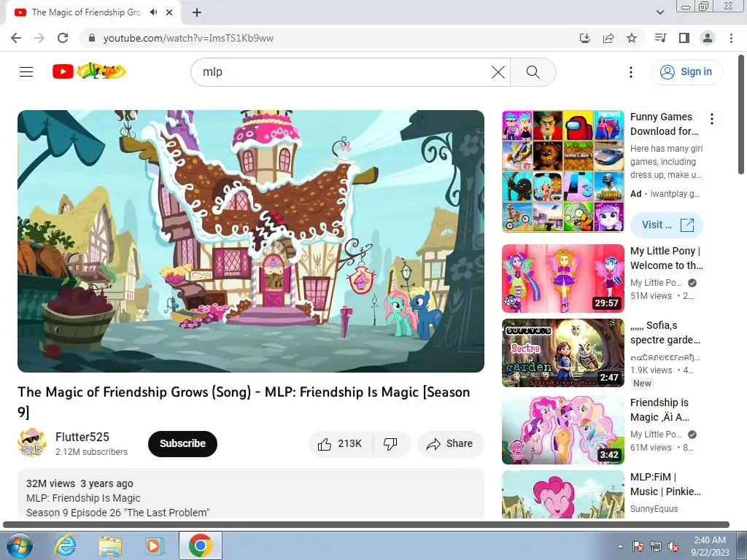Clear the search box text

point(498,72)
